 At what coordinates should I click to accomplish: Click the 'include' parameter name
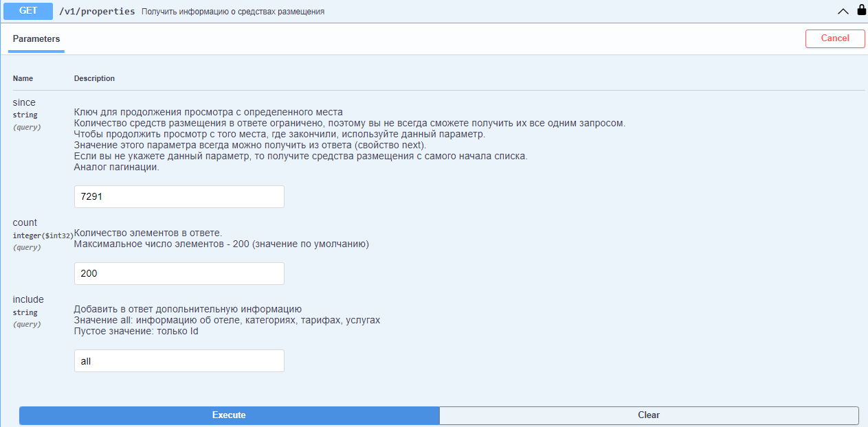tap(28, 299)
